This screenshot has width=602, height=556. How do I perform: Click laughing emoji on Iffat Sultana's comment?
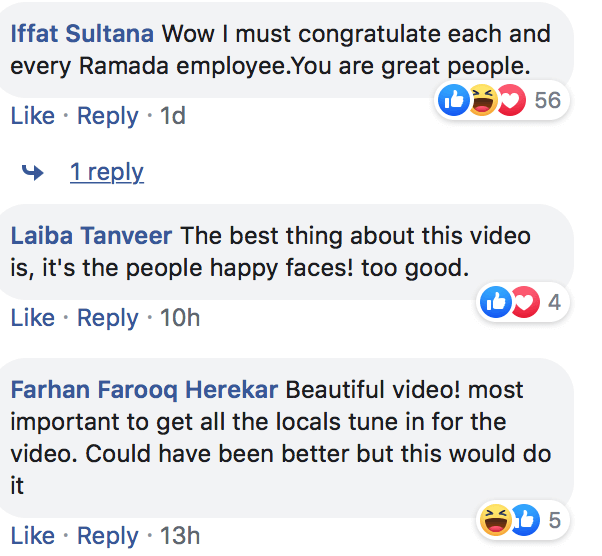point(483,100)
